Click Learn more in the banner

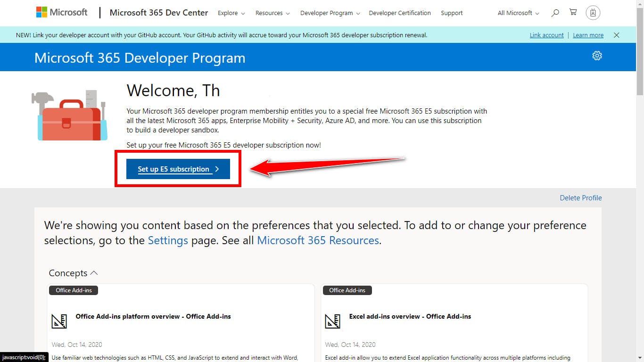[x=588, y=35]
